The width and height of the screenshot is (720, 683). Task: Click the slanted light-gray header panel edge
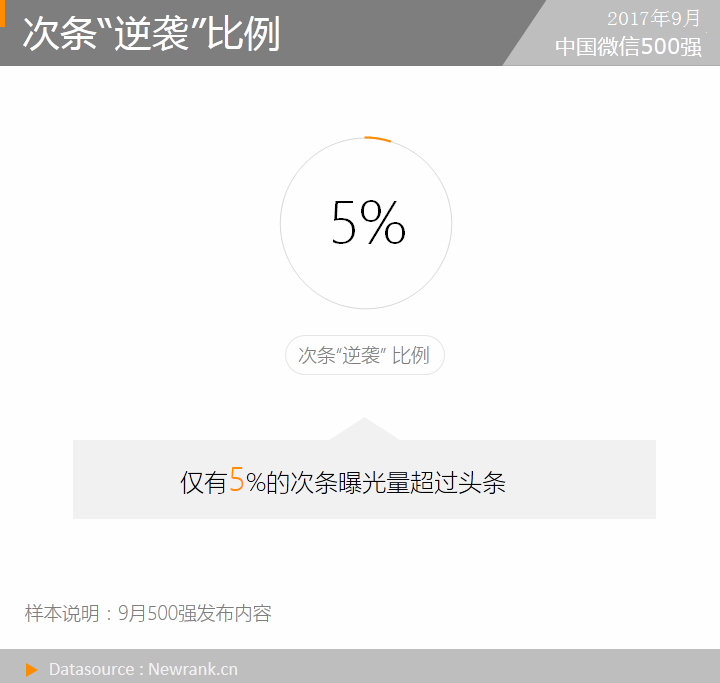[525, 33]
